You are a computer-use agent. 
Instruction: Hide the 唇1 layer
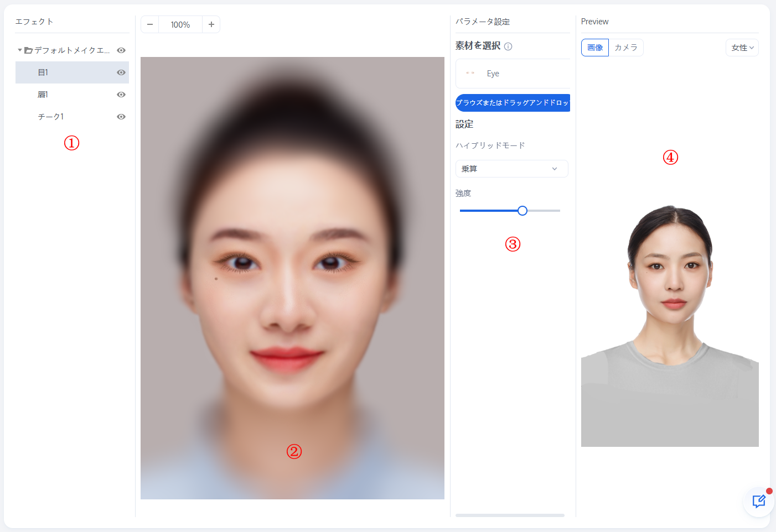(121, 95)
